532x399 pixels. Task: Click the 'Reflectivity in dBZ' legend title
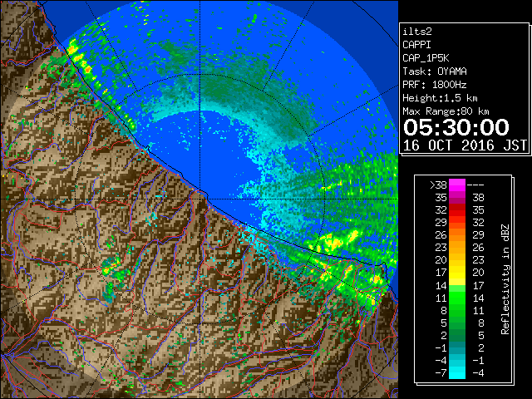pos(505,279)
